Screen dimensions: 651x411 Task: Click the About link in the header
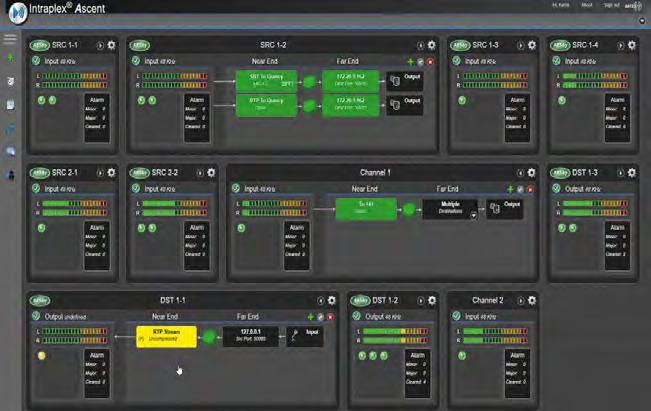(587, 5)
